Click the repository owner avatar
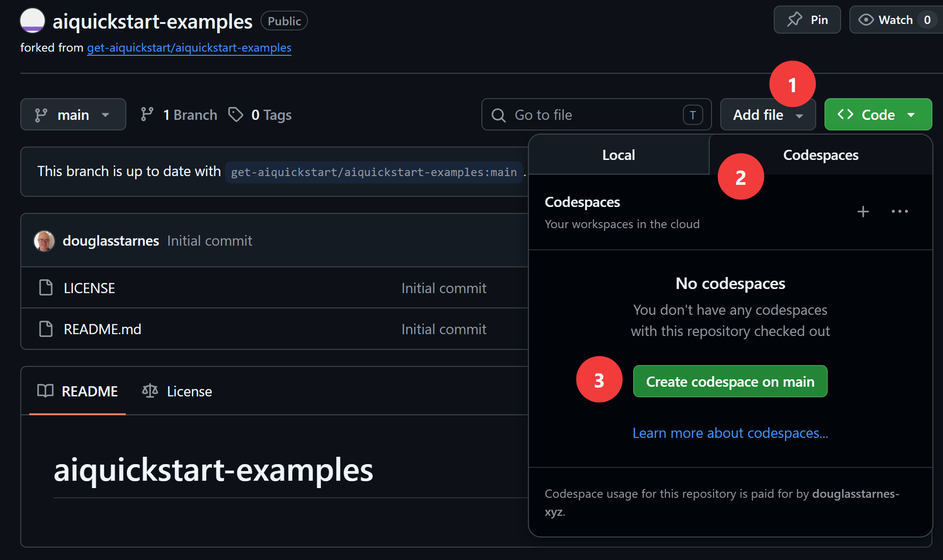Image resolution: width=943 pixels, height=560 pixels. pyautogui.click(x=32, y=20)
